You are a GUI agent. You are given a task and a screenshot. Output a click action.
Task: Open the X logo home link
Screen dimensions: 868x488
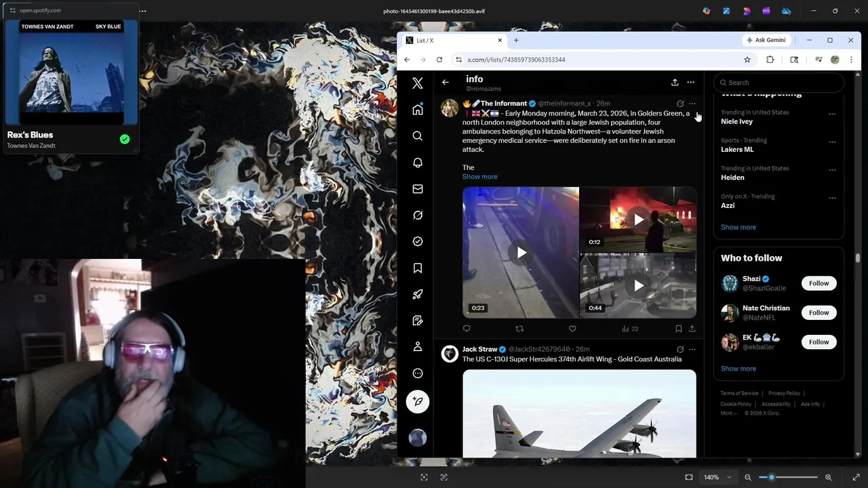pyautogui.click(x=418, y=83)
